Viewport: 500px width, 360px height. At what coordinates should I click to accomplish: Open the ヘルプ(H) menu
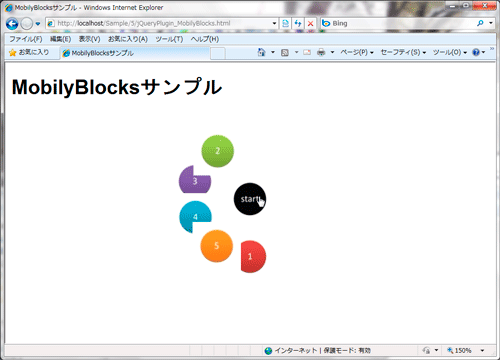tap(205, 39)
